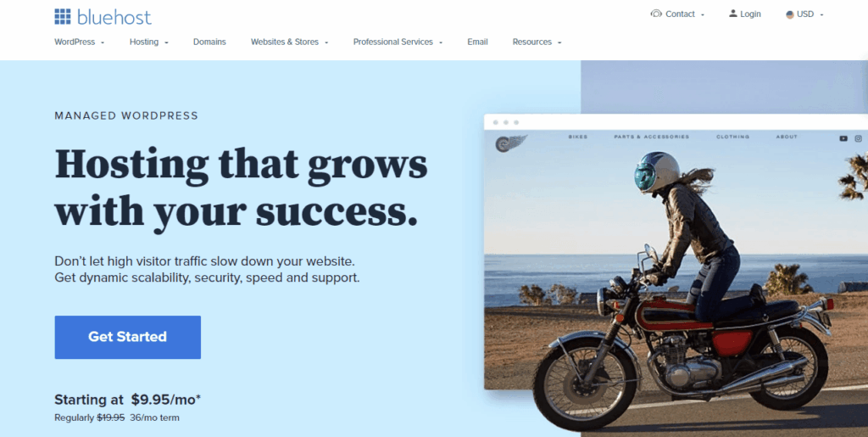Select Bikes in the demo site navigation

(578, 137)
